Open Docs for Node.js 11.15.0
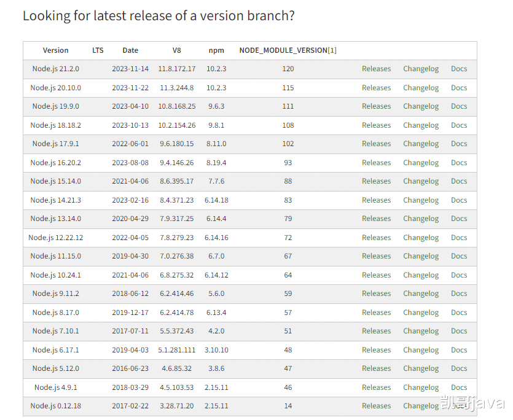 (459, 256)
